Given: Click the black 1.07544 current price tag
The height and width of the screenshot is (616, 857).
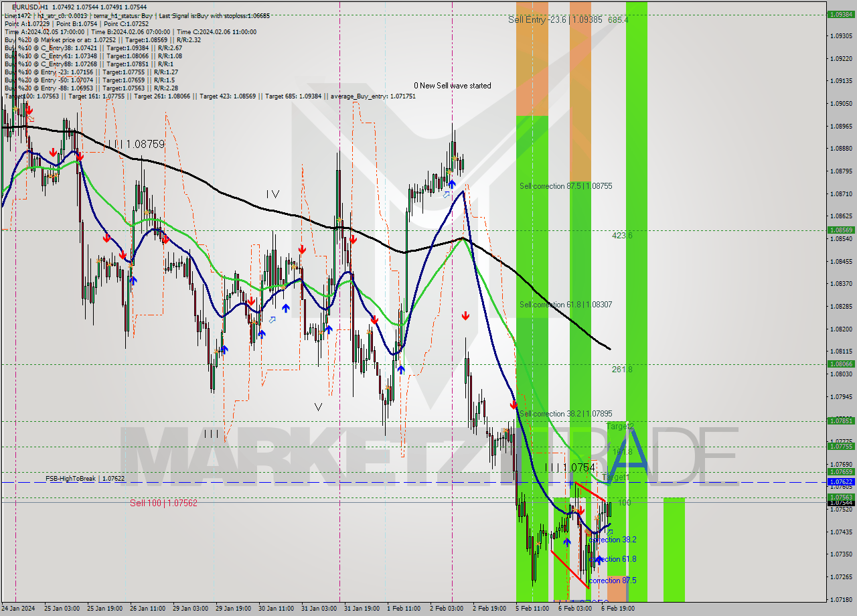Looking at the screenshot, I should click(x=841, y=502).
